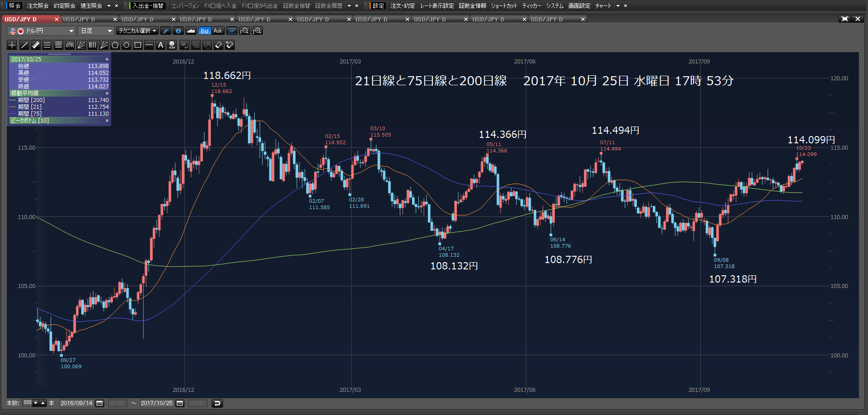Open the 注文照会 menu item
Image resolution: width=868 pixels, height=415 pixels.
click(38, 6)
